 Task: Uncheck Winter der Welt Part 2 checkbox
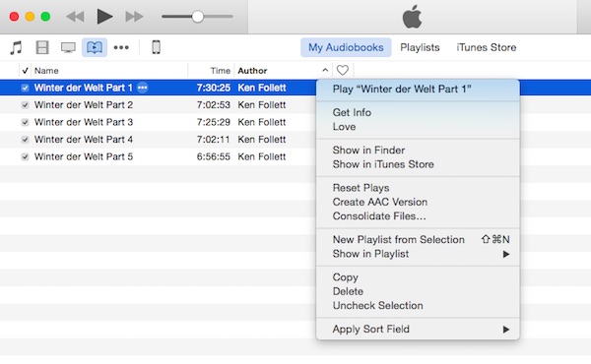coord(25,105)
